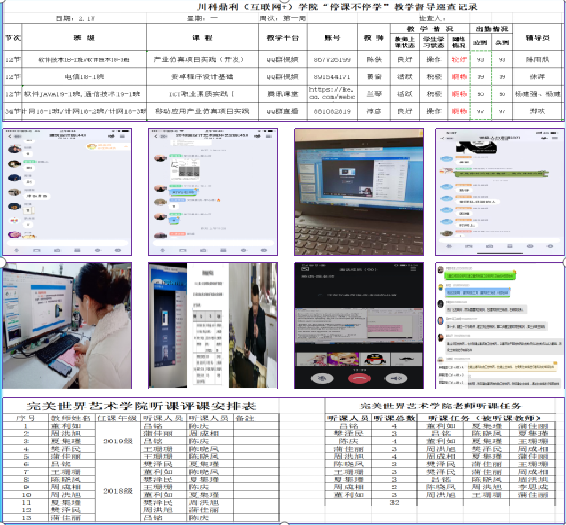Select the photo of a laptop showing an online class
The width and height of the screenshot is (566, 525).
coord(359,192)
